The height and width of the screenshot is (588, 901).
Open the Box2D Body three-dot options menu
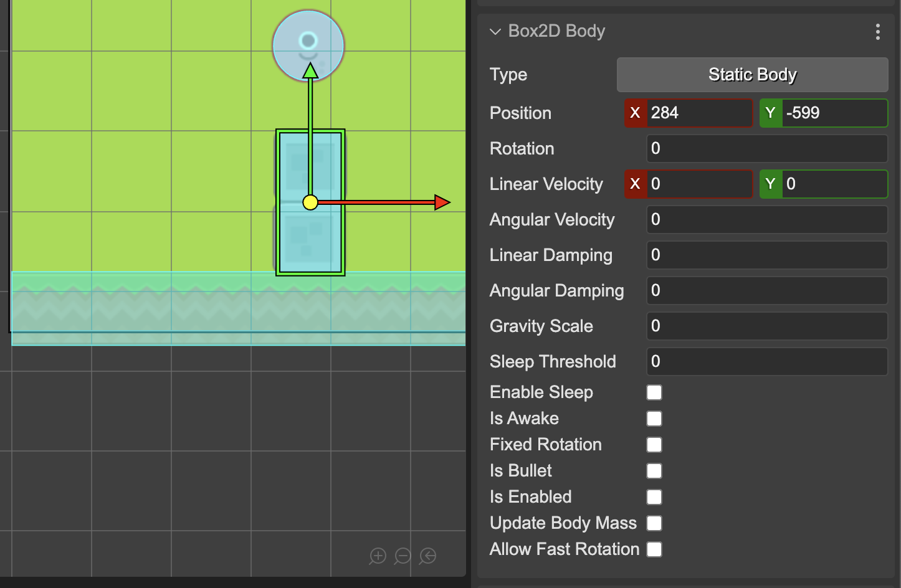coord(877,32)
